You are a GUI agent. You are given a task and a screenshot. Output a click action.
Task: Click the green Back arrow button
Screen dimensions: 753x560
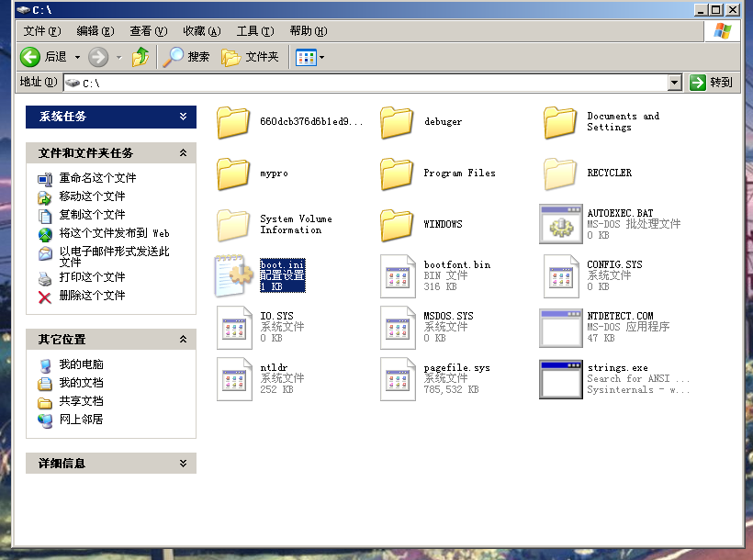[30, 57]
